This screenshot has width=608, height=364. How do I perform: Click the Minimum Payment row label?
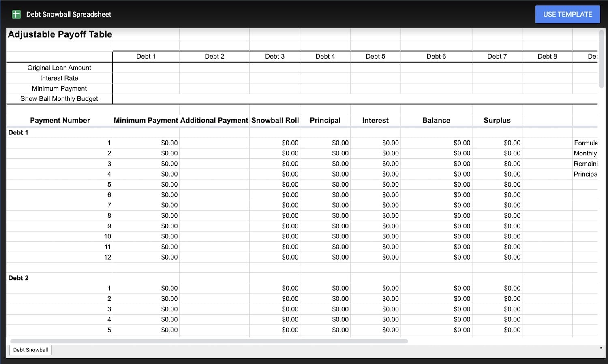click(59, 89)
